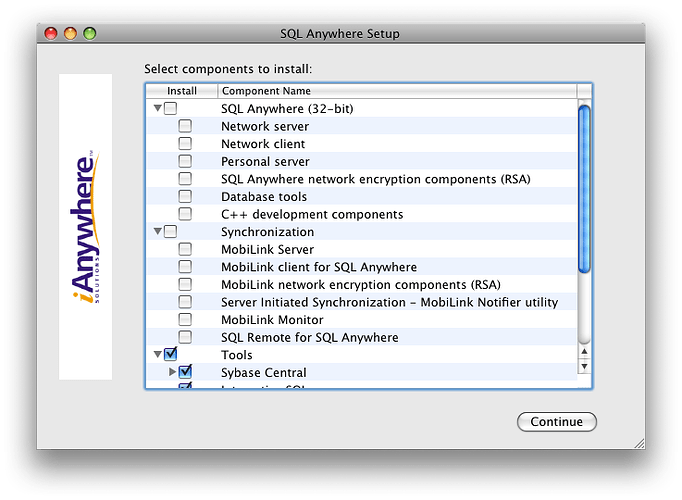Zoom the window with green button
This screenshot has width=682, height=500.
(x=90, y=33)
